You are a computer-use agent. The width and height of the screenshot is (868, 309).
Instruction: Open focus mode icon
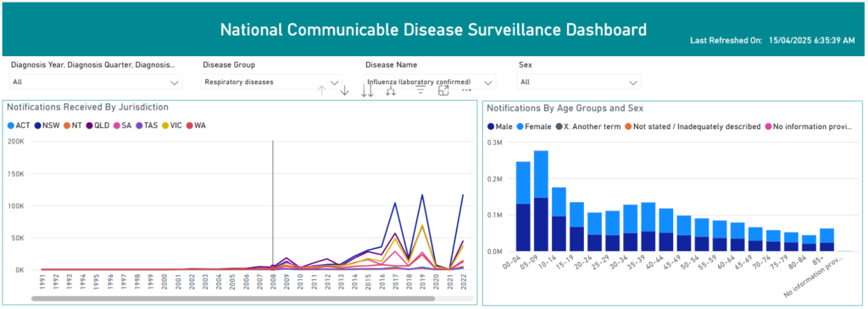coord(443,91)
